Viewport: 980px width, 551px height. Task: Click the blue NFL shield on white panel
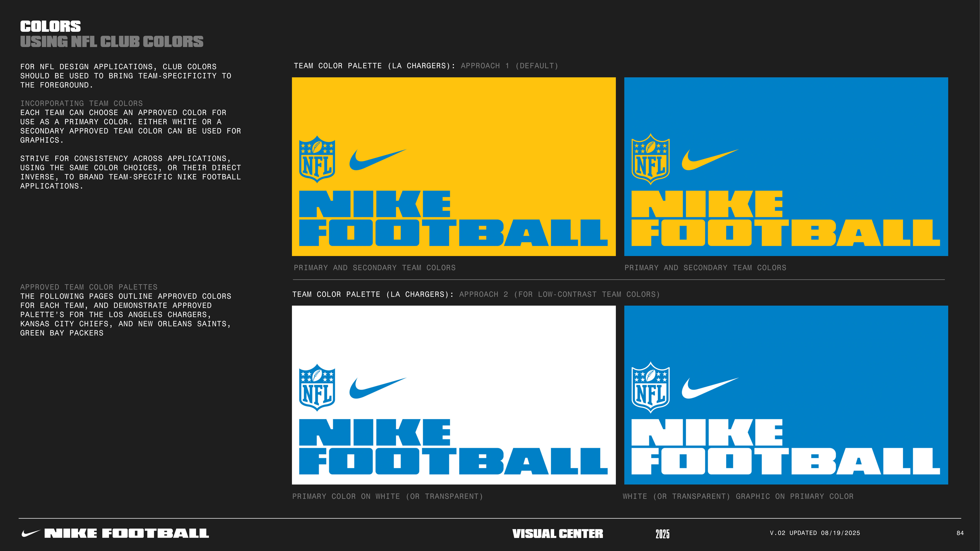pyautogui.click(x=317, y=387)
